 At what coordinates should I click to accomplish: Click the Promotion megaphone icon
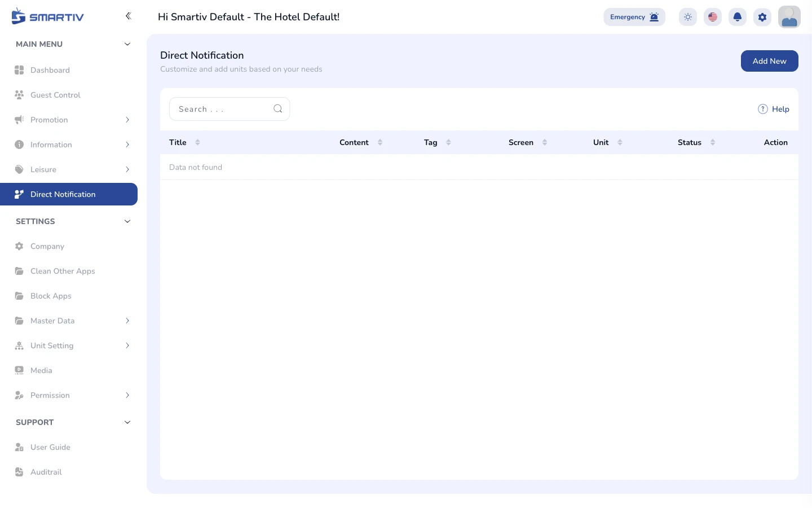point(19,120)
